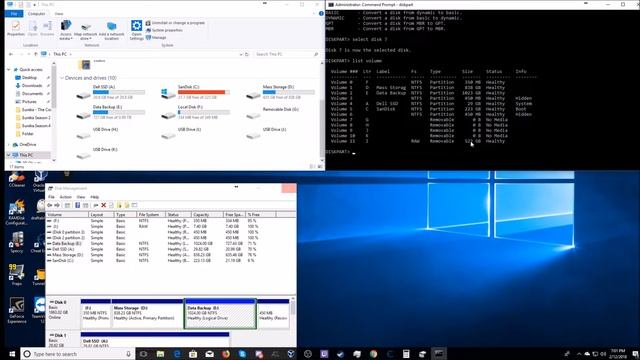
Task: Open the address bar history dropdown
Action: tap(240, 54)
